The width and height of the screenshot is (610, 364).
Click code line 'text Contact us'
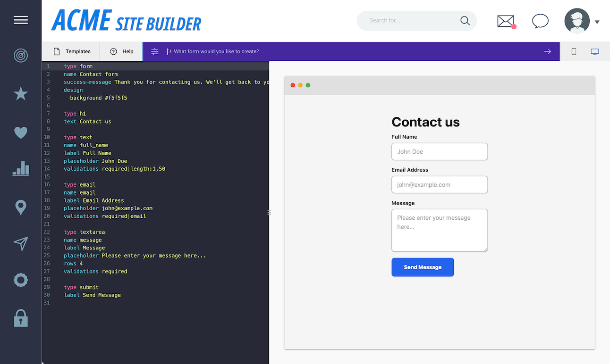[88, 121]
